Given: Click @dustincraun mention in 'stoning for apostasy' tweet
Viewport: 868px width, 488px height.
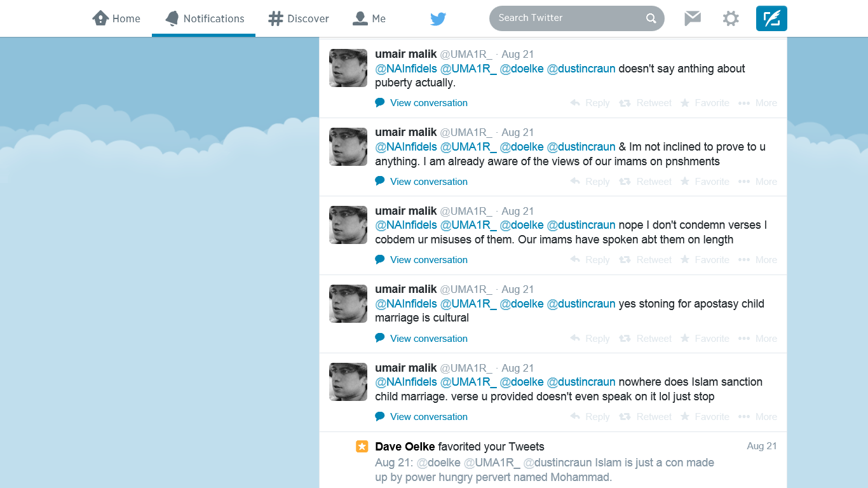Looking at the screenshot, I should [581, 304].
